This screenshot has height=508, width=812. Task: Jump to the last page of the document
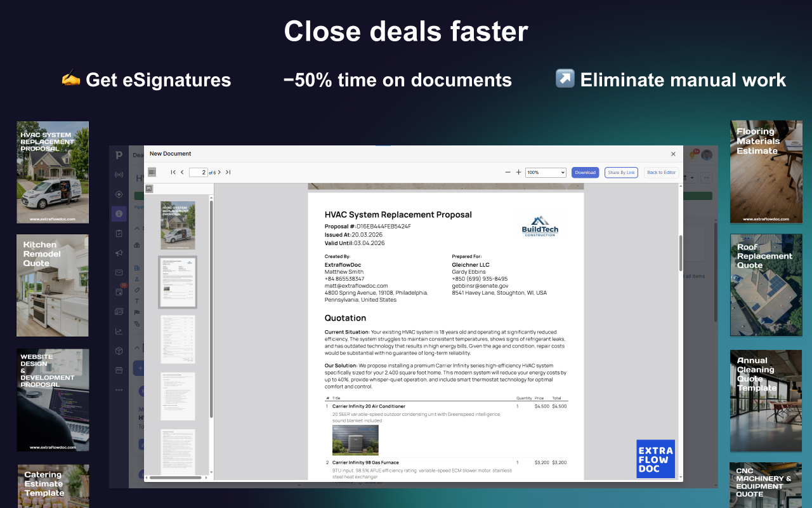(x=228, y=172)
